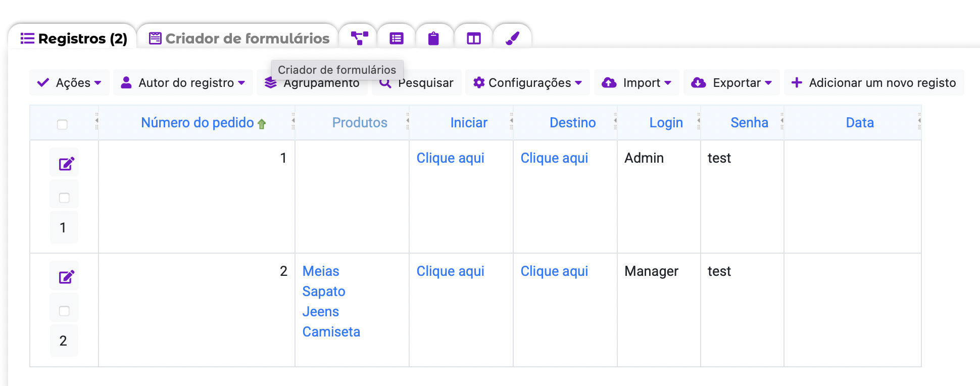
Task: Click the green ascending sort arrow
Action: tap(262, 124)
